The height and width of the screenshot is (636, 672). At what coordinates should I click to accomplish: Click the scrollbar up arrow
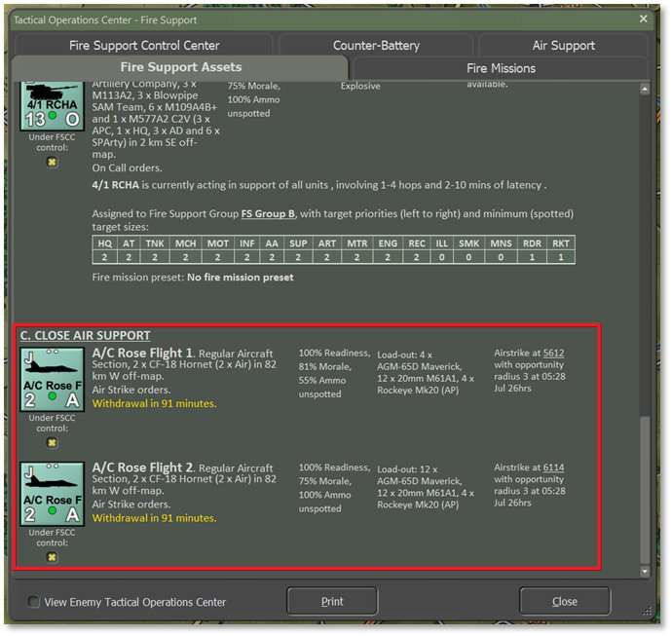point(644,90)
